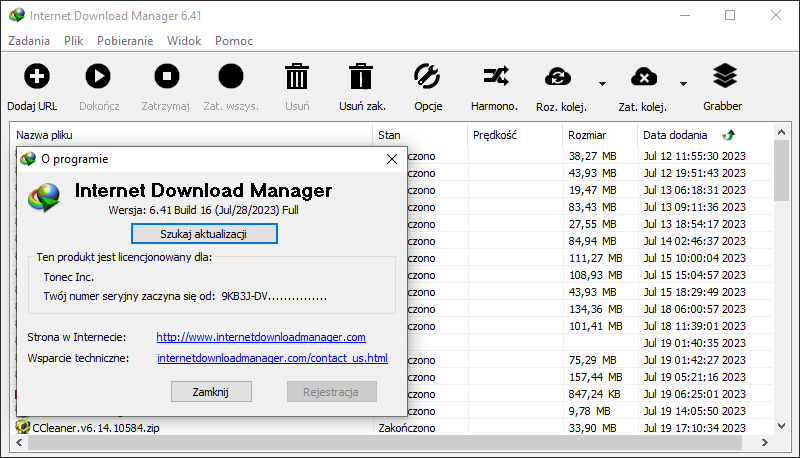The width and height of the screenshot is (800, 458).
Task: Click the 134,36 MB size cell
Action: (x=595, y=309)
